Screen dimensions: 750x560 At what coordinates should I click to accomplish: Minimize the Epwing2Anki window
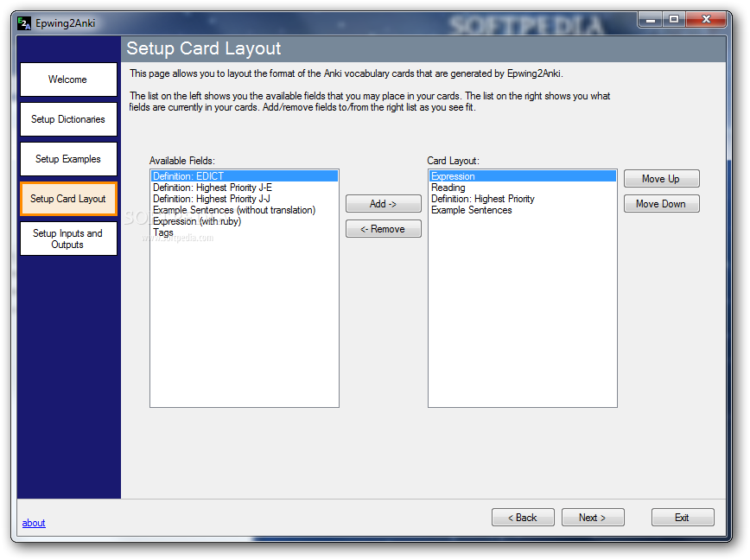coord(651,20)
